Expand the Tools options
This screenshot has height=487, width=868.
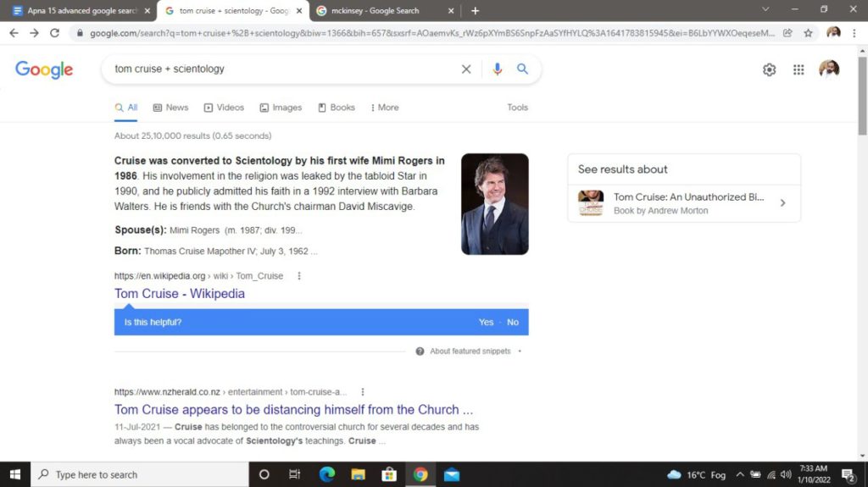point(517,108)
